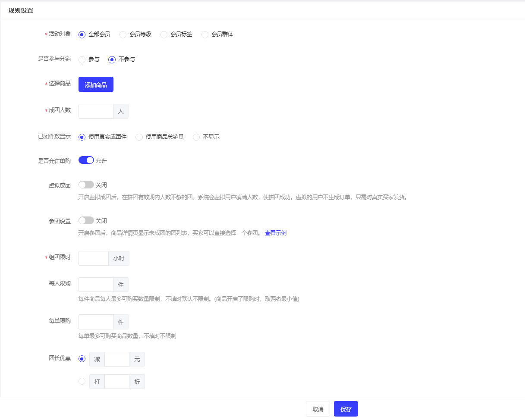This screenshot has width=525, height=420.
Task: Click the 活动对象 field label
Action: [x=60, y=34]
